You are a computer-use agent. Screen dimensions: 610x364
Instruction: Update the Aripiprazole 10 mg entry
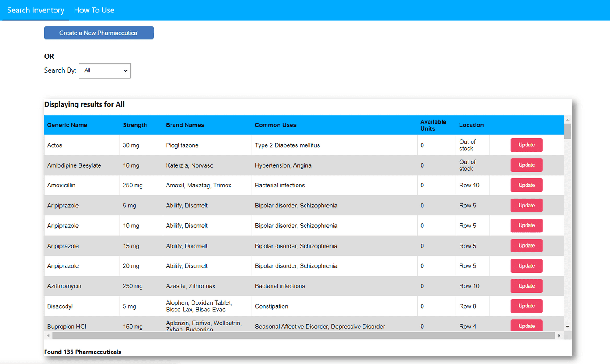526,225
